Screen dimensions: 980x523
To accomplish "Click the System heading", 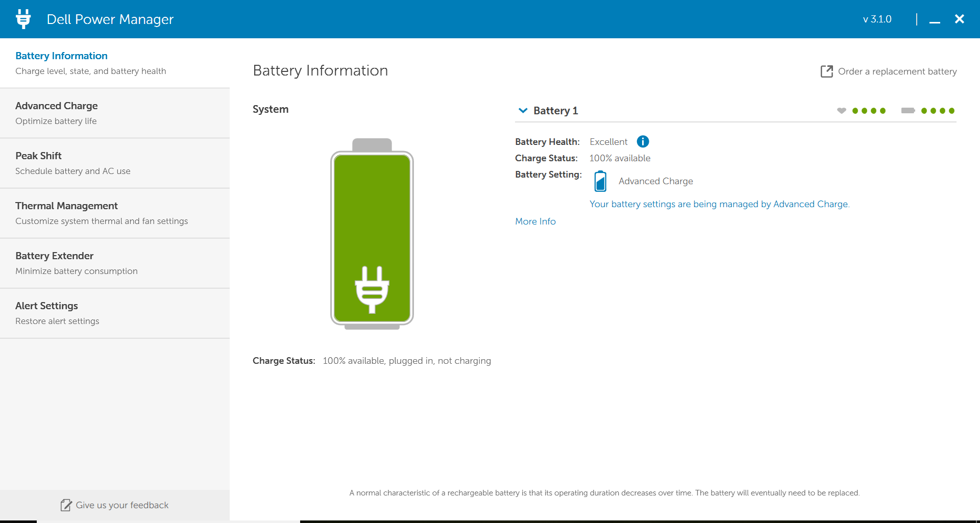I will (271, 109).
